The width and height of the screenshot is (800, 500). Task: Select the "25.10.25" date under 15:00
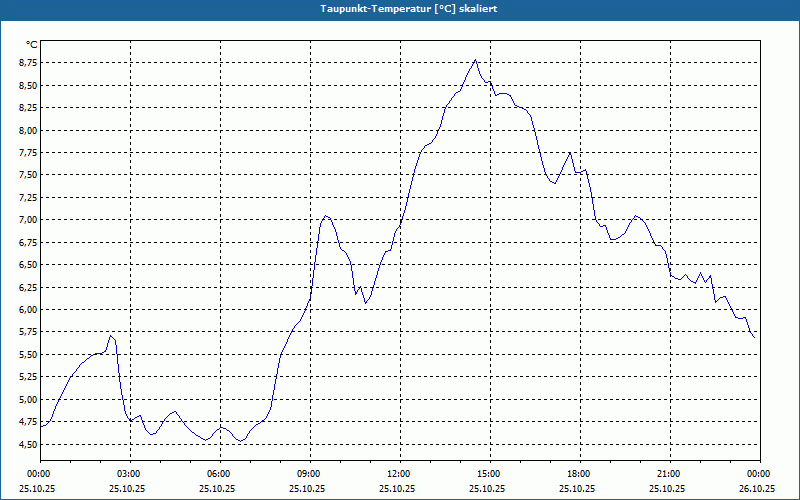click(x=487, y=488)
